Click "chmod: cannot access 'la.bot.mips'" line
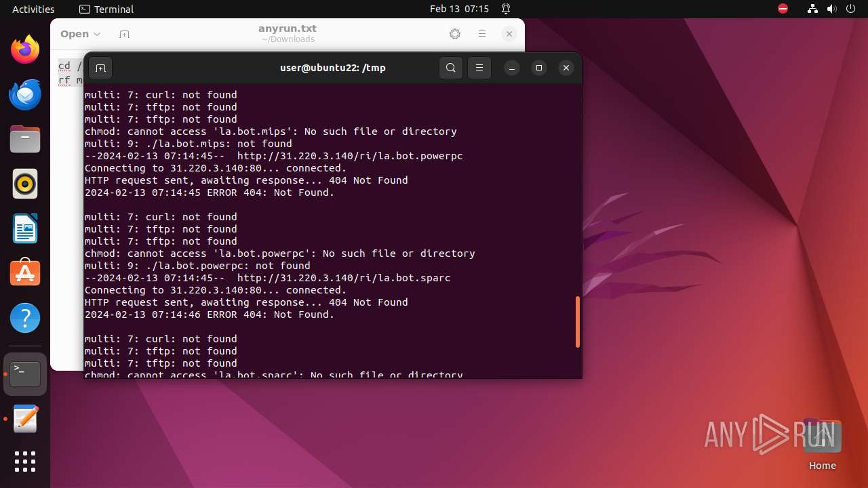This screenshot has width=868, height=488. [271, 131]
